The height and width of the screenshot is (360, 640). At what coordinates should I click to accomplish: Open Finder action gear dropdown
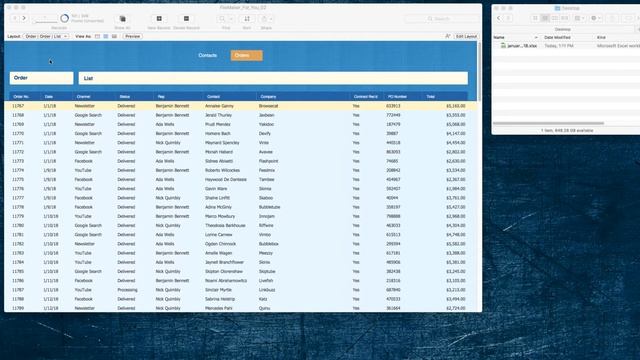596,18
